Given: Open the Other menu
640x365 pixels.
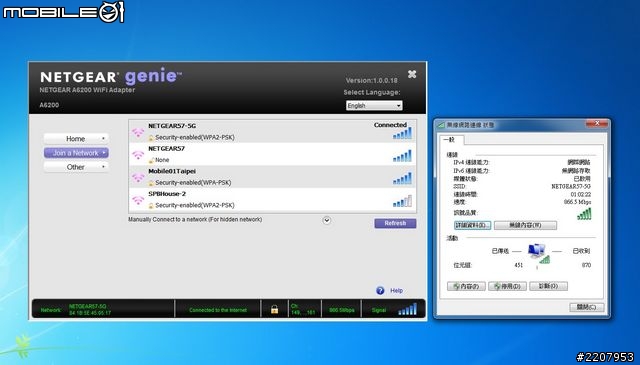Looking at the screenshot, I should pyautogui.click(x=76, y=167).
